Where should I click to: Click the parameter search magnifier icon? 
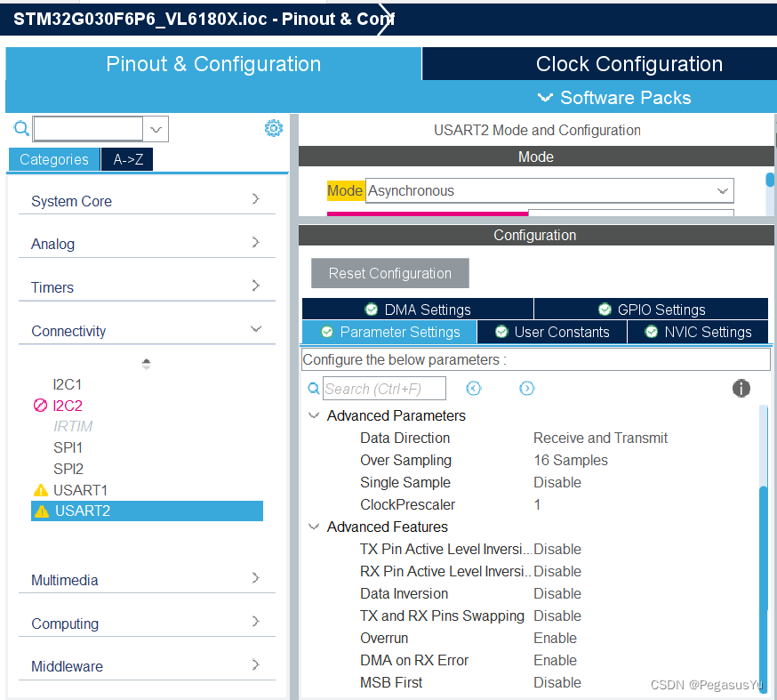tap(314, 388)
